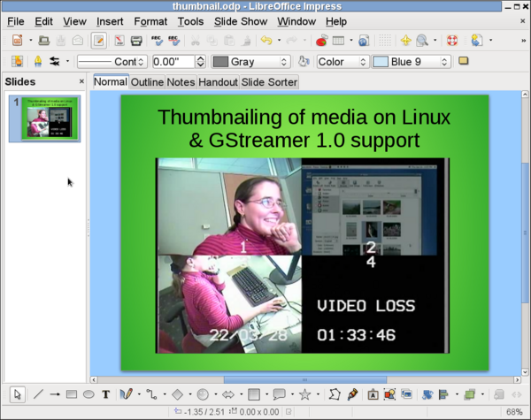531x420 pixels.
Task: Select the Line Ends with Arrow tool
Action: click(x=55, y=394)
